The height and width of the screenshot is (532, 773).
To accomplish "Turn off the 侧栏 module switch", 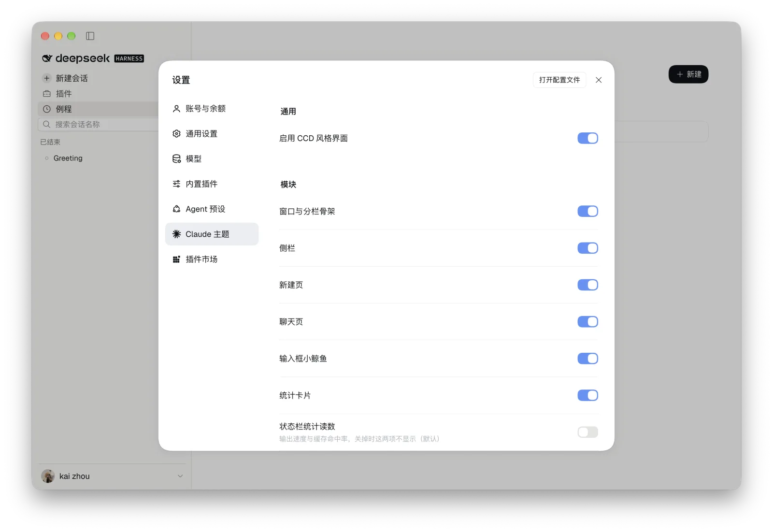I will coord(587,248).
